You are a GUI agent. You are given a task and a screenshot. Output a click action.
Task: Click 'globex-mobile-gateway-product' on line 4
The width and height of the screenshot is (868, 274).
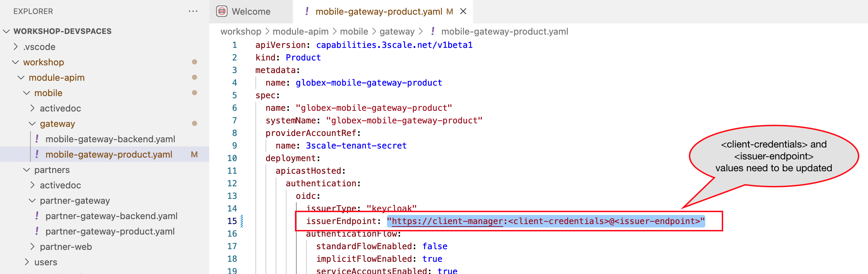tap(369, 82)
